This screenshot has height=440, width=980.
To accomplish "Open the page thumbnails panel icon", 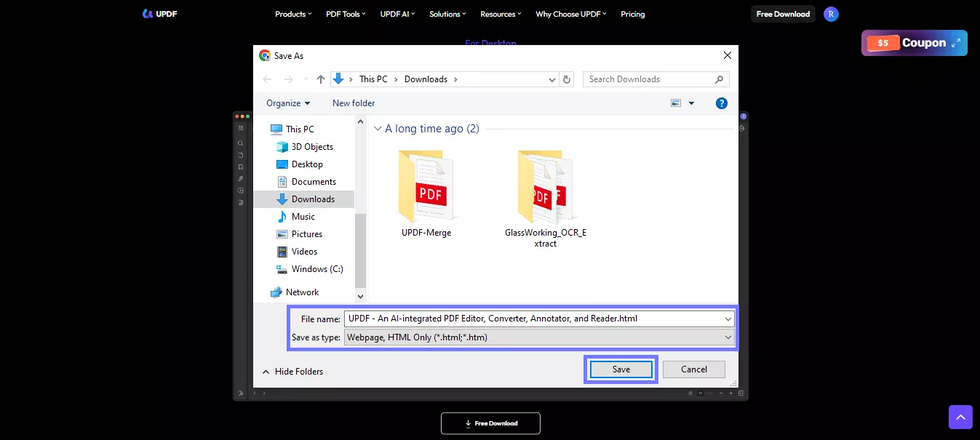I will [x=240, y=127].
